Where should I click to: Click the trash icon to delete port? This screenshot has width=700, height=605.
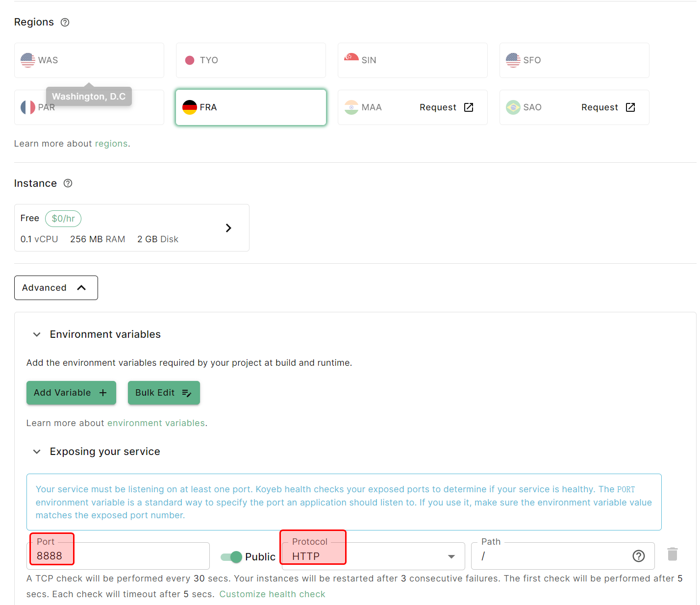point(672,555)
